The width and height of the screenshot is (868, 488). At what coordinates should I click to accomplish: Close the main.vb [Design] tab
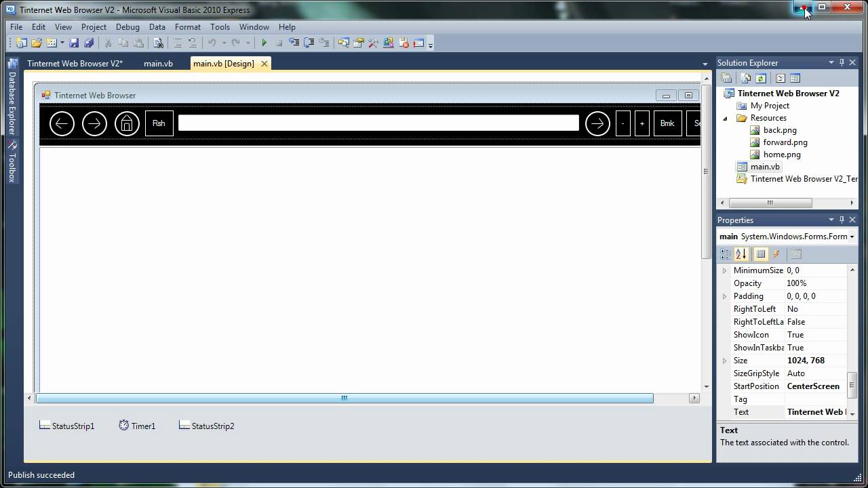(x=264, y=64)
